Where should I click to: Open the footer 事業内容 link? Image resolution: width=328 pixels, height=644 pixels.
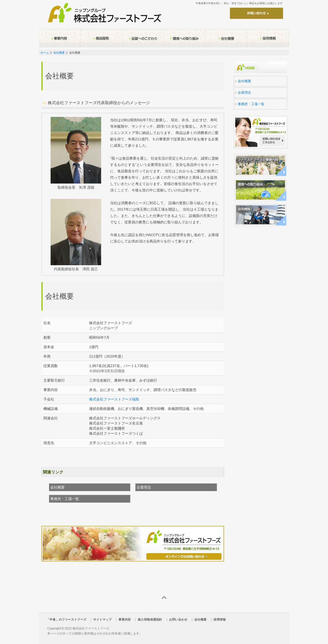tap(125, 619)
